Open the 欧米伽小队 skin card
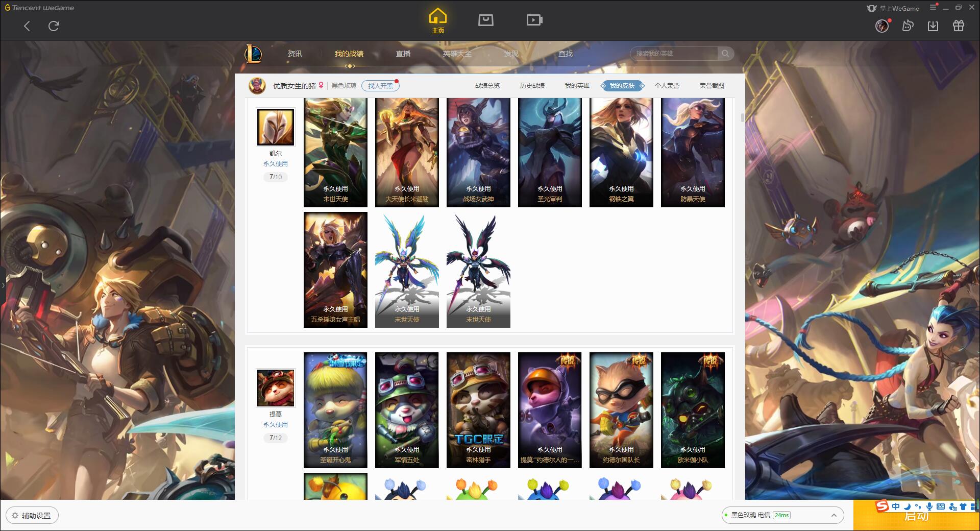Screen dimensions: 980x531 [x=693, y=410]
